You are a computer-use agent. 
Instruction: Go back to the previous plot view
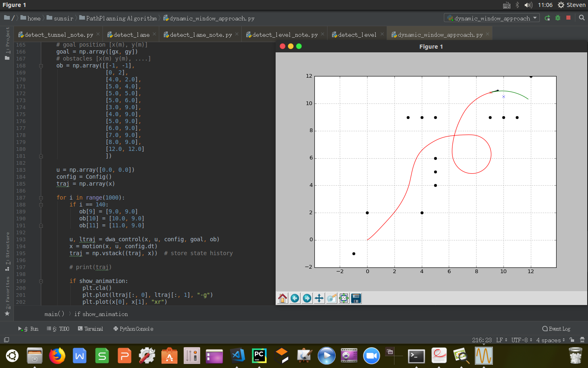(x=295, y=298)
